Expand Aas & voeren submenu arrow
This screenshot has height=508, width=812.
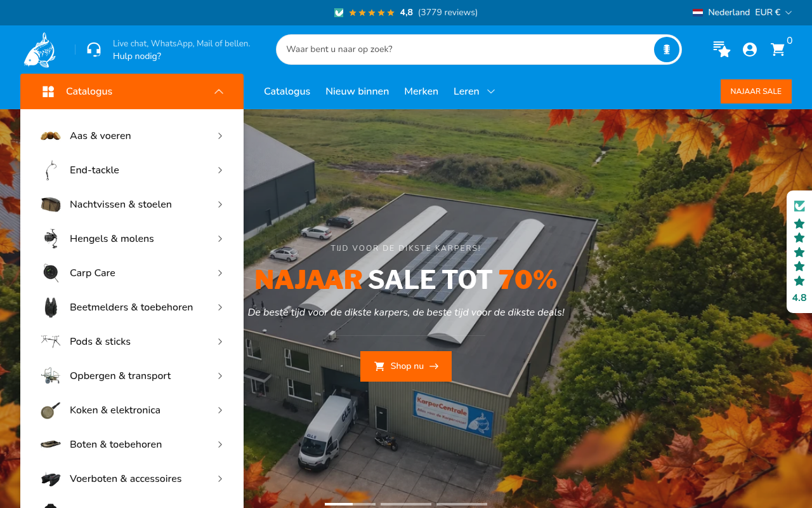(x=220, y=136)
